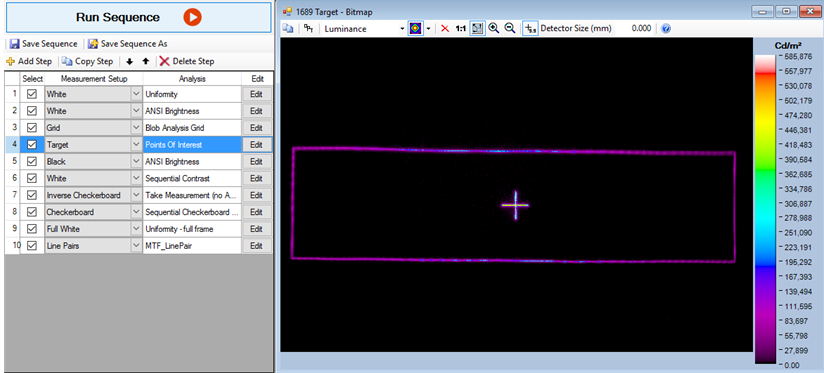
Task: Toggle the checkbox for the Grid step
Action: click(32, 128)
